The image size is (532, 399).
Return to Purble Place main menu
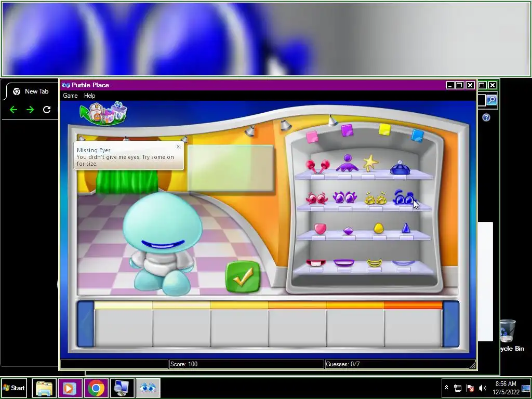click(x=103, y=113)
